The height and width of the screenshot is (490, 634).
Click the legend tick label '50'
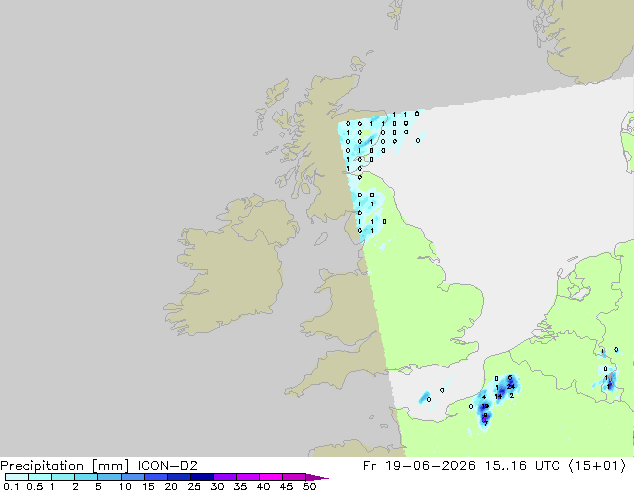pos(309,486)
